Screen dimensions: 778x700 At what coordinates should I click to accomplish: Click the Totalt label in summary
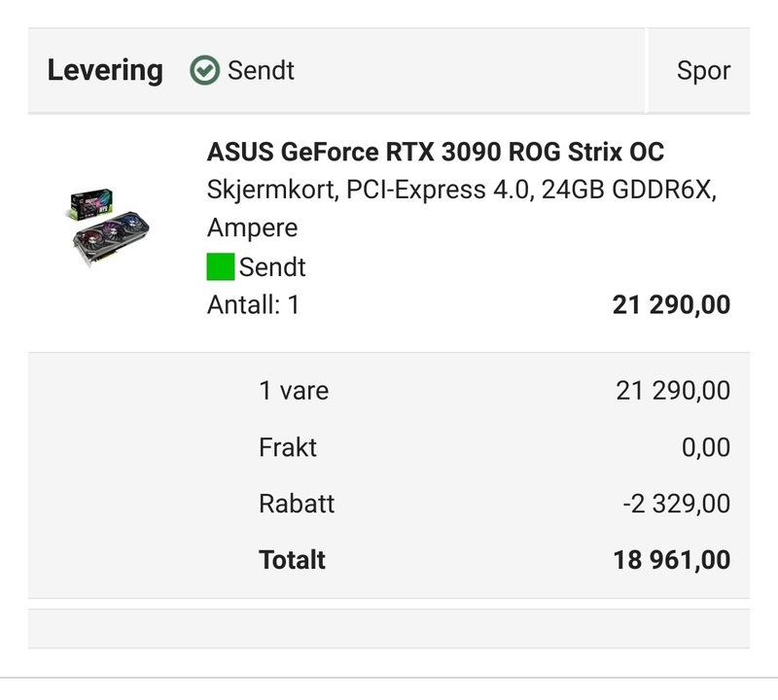pyautogui.click(x=292, y=560)
